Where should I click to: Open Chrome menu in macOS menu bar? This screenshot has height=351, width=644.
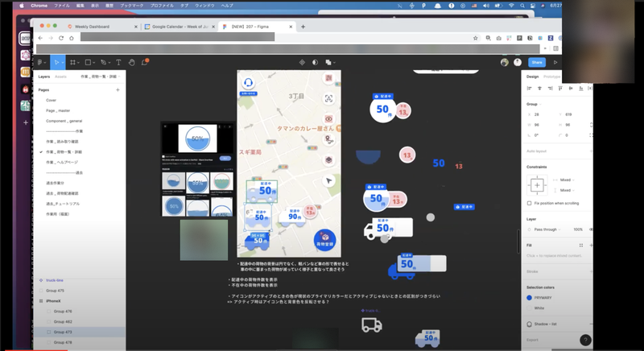39,6
